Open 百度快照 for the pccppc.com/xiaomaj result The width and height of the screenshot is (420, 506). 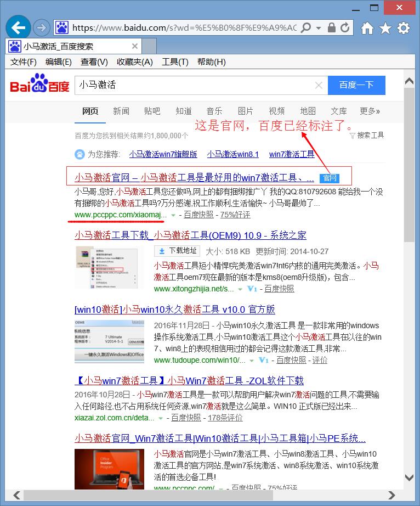(x=198, y=215)
